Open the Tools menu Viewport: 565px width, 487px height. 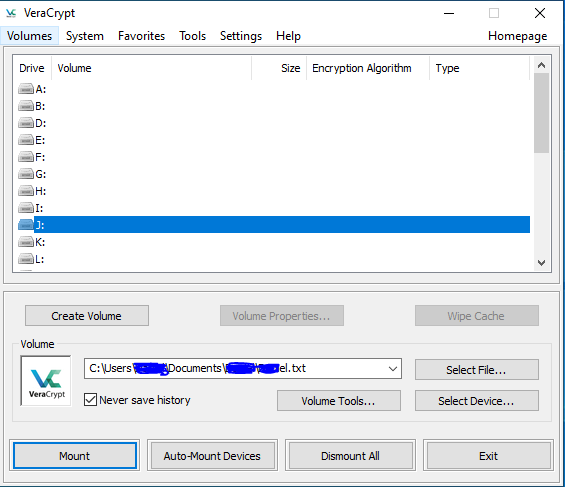tap(192, 36)
